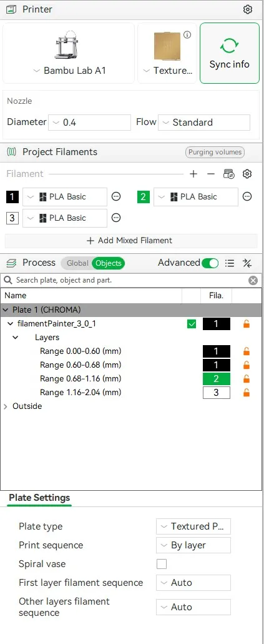Viewport: 264px width, 644px height.
Task: Click the lock icon for Range 0.68-1.16
Action: 247,379
